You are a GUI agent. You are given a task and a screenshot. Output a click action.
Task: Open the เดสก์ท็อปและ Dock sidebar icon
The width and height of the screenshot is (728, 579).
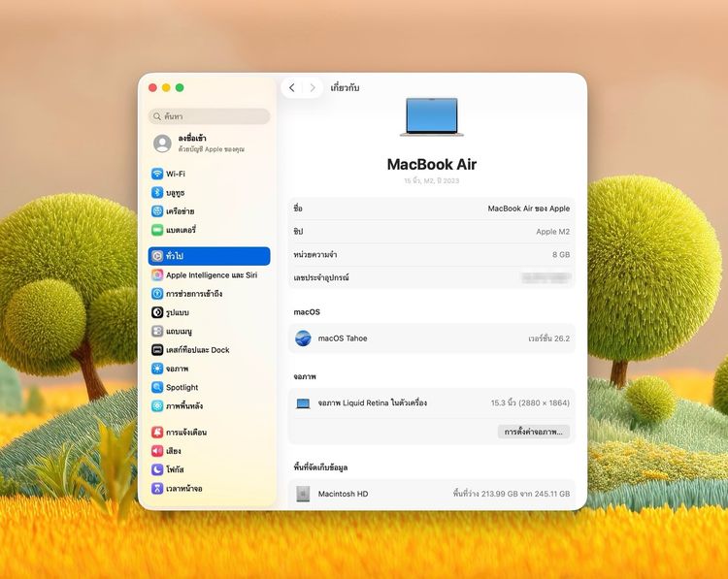[x=157, y=349]
